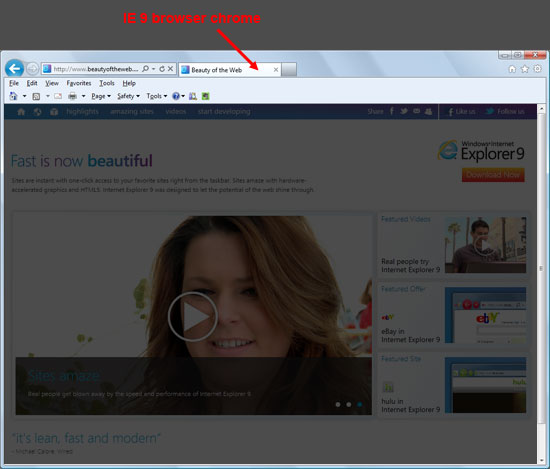Click the blue Help question mark icon

(x=176, y=96)
